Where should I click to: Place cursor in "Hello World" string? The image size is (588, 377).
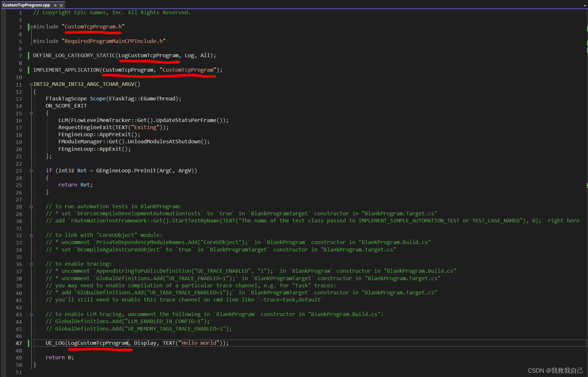tap(200, 343)
